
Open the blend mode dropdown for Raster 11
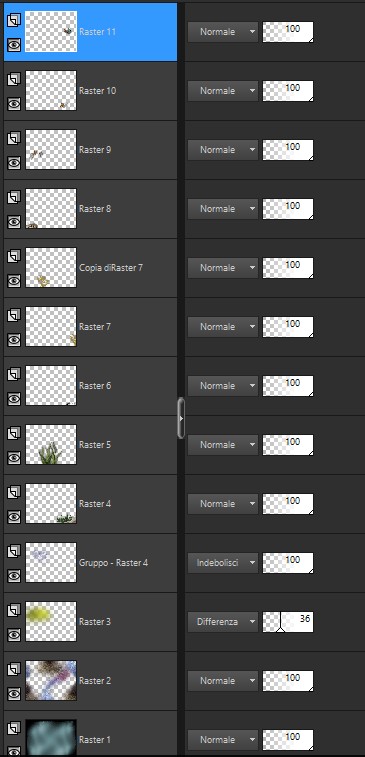[x=223, y=32]
